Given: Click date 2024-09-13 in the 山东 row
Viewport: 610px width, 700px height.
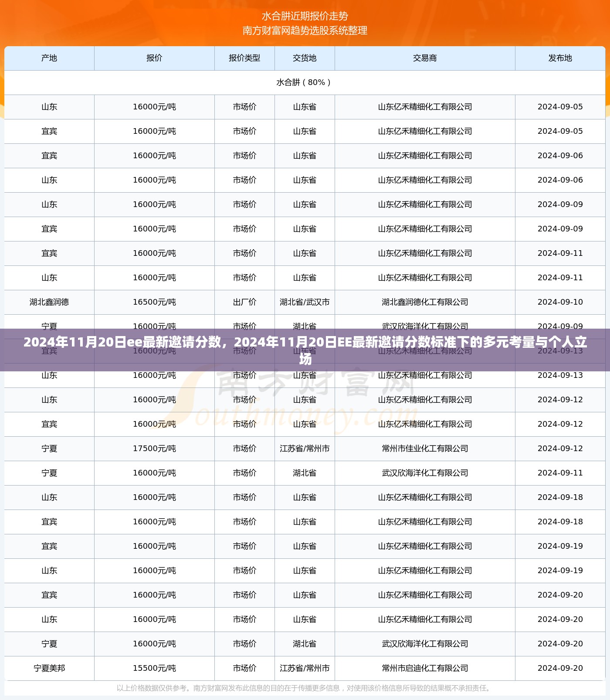Looking at the screenshot, I should point(560,375).
